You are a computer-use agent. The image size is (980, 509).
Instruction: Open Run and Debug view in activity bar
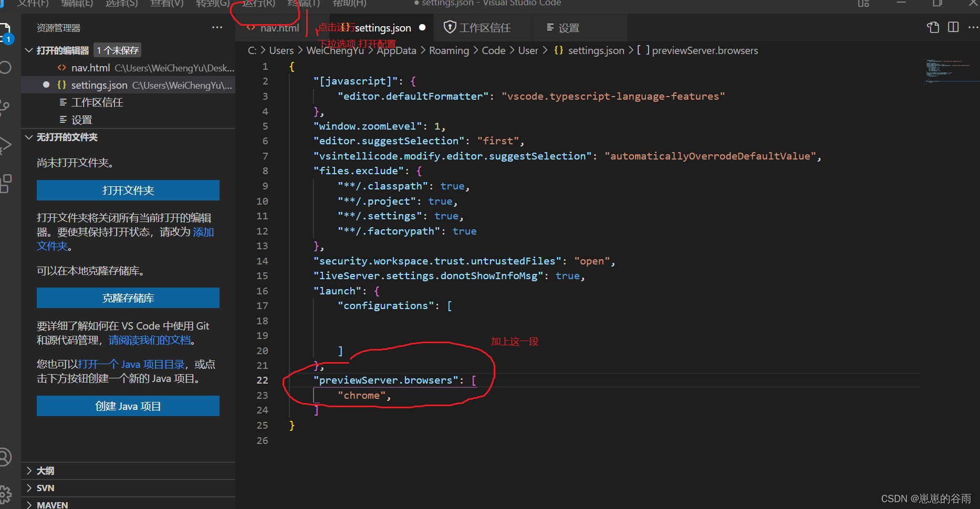4,145
